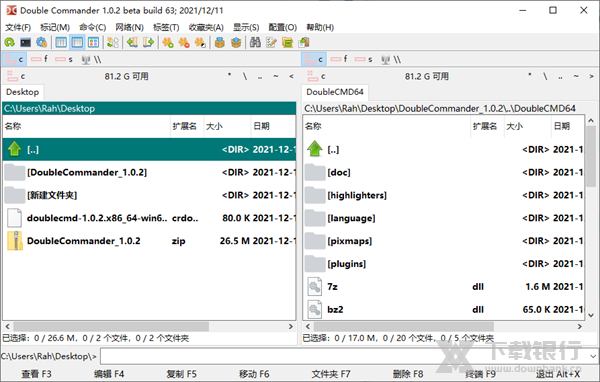
Task: Click left horizontal scrollbar thumb
Action: tap(111, 326)
